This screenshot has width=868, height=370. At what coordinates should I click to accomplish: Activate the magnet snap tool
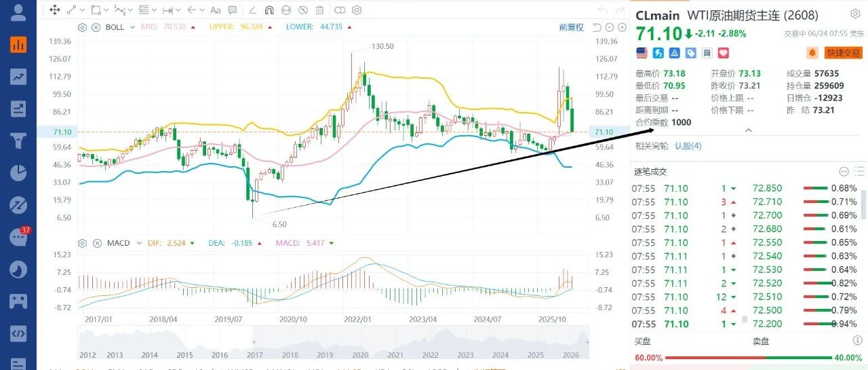click(x=269, y=10)
